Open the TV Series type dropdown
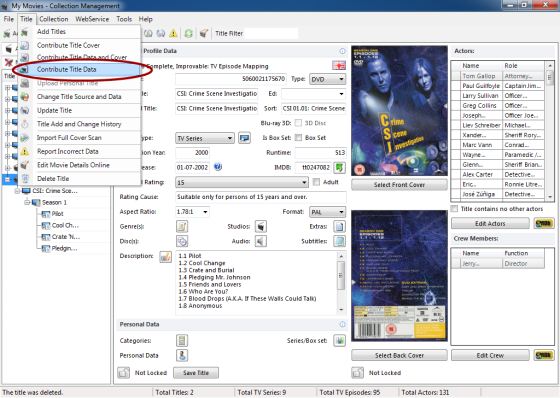Viewport: 560px width, 398px height. click(205, 138)
